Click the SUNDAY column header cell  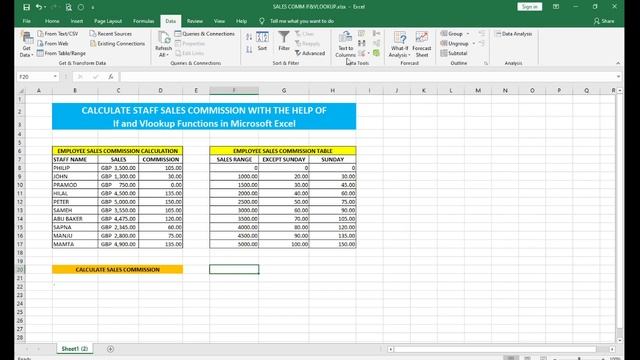[x=333, y=160]
